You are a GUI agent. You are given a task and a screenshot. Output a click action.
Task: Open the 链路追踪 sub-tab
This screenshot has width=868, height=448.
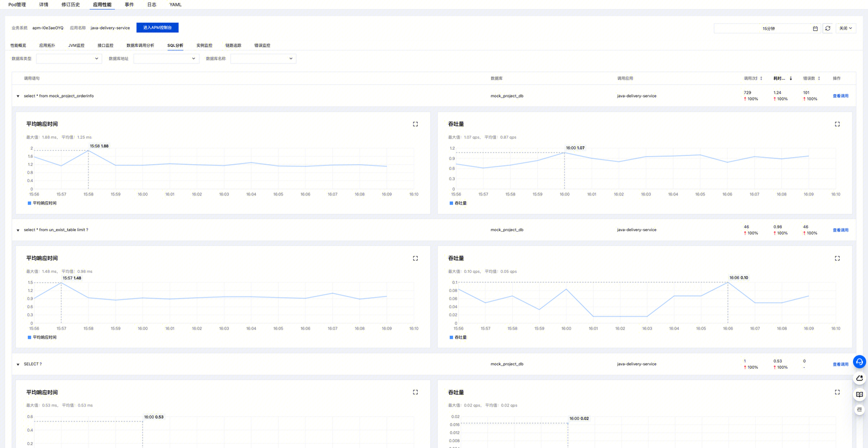[x=233, y=46]
